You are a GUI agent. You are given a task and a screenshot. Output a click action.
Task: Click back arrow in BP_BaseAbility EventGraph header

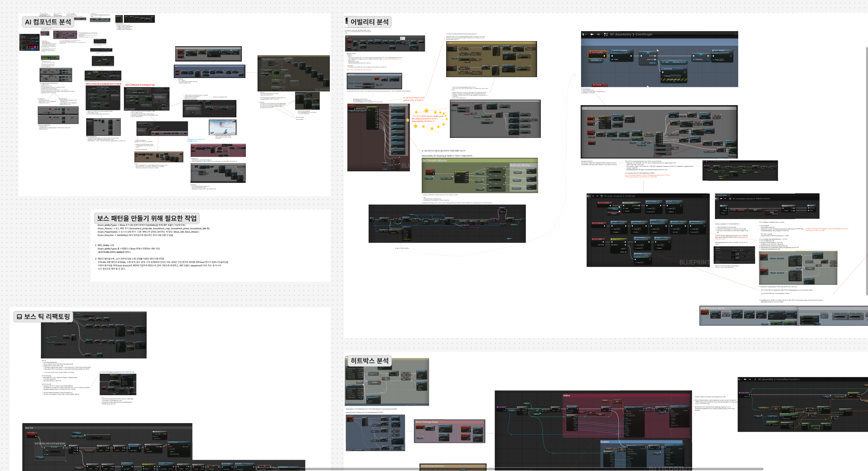point(592,34)
